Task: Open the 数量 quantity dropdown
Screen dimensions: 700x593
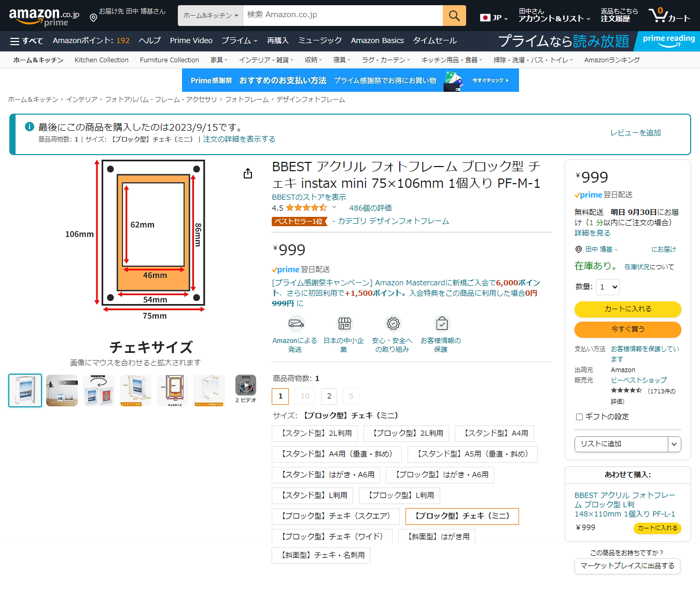Action: pos(607,287)
